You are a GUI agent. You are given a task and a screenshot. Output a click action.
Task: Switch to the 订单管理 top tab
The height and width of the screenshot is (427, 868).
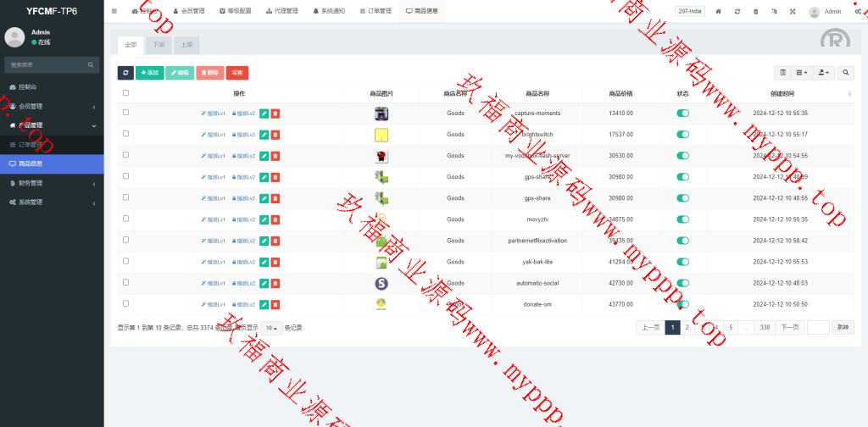[370, 11]
